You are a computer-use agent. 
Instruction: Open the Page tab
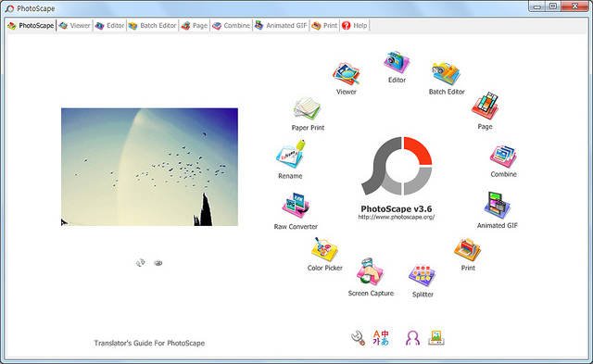click(195, 26)
